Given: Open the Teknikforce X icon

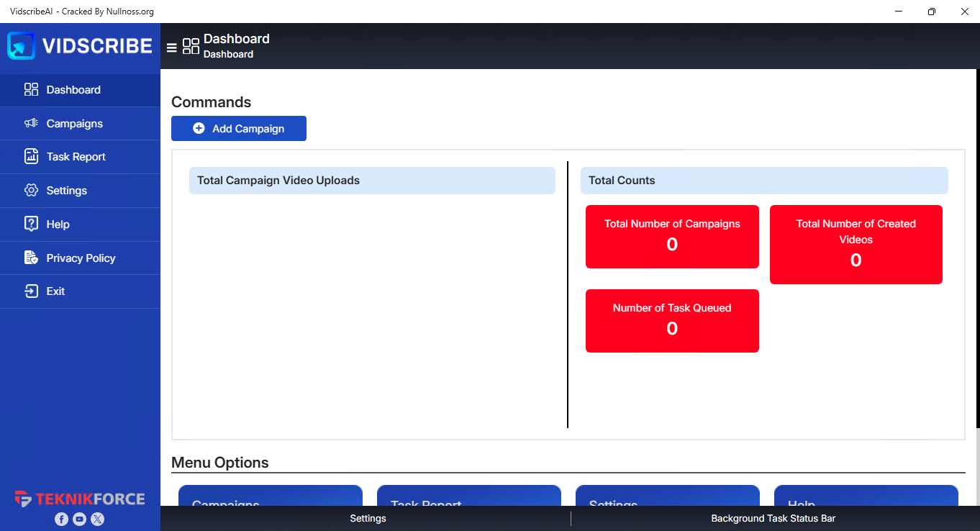Looking at the screenshot, I should click(98, 519).
